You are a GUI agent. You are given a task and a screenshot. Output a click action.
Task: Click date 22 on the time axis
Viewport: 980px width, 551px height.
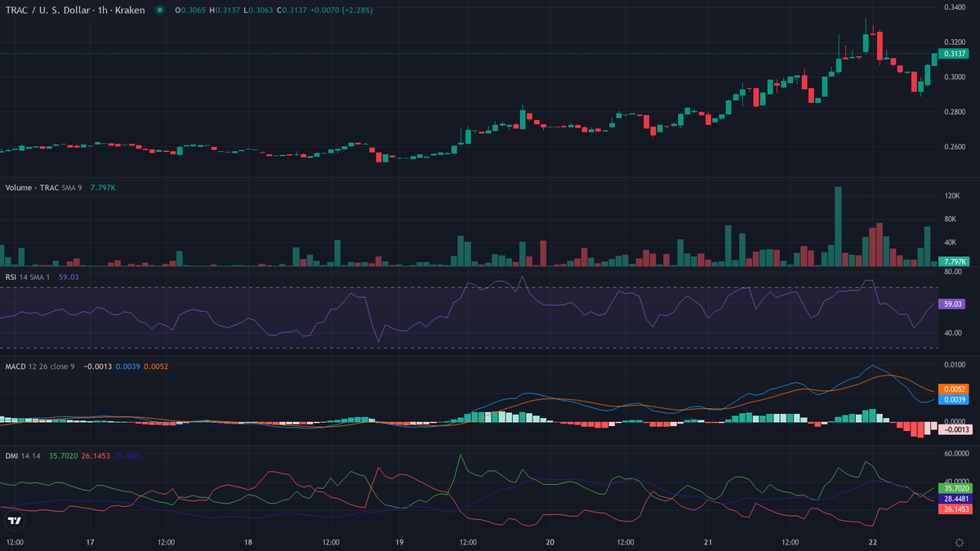pos(873,542)
